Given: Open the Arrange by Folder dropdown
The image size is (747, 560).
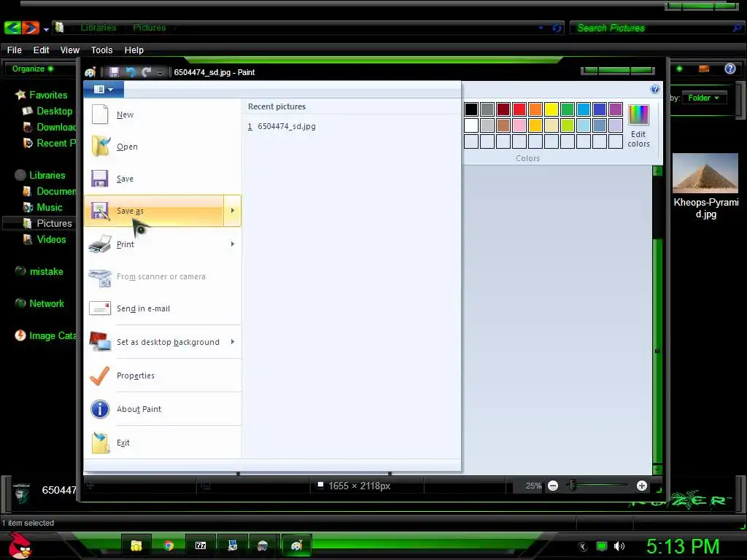Looking at the screenshot, I should tap(704, 98).
